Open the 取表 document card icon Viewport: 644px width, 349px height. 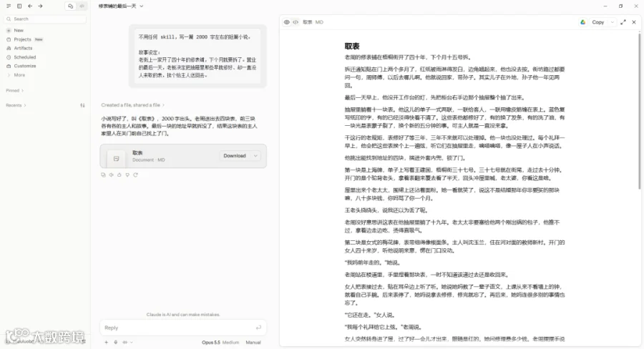coord(116,159)
